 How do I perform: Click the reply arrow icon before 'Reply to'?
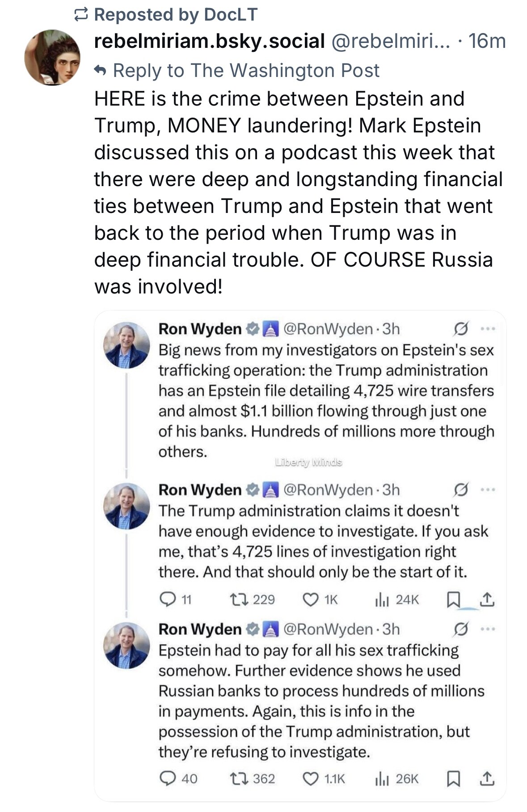(101, 71)
